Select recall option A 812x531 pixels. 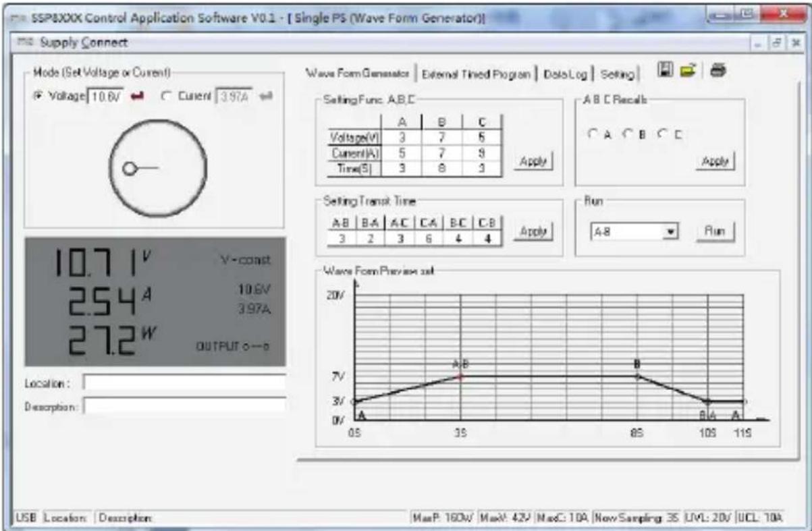(x=592, y=134)
